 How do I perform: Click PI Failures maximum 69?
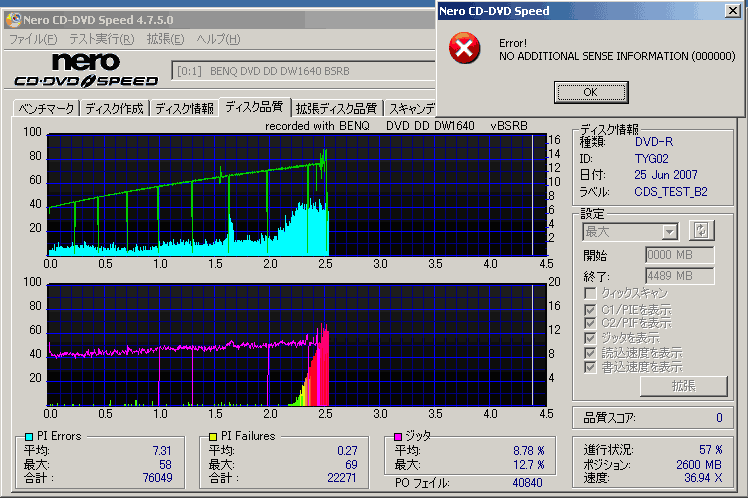(351, 464)
